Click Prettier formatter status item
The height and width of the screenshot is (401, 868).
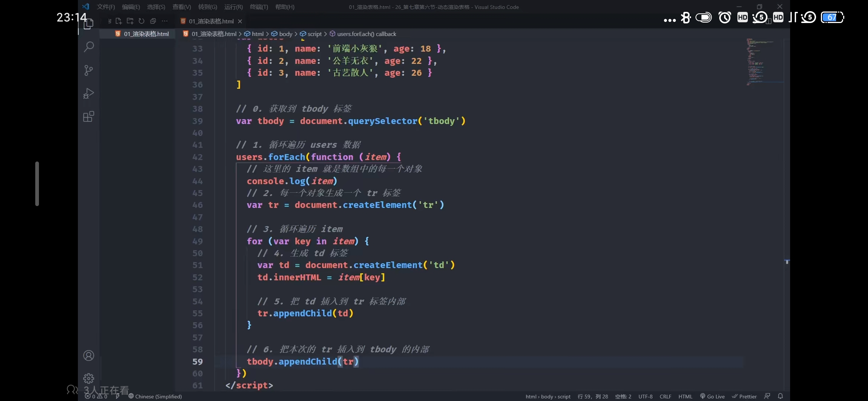pos(744,396)
